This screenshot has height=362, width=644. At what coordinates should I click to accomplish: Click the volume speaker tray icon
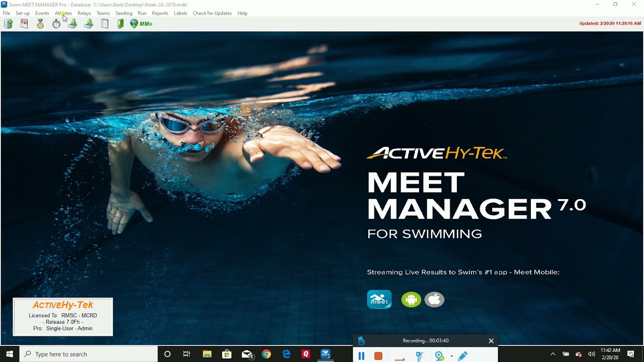592,354
